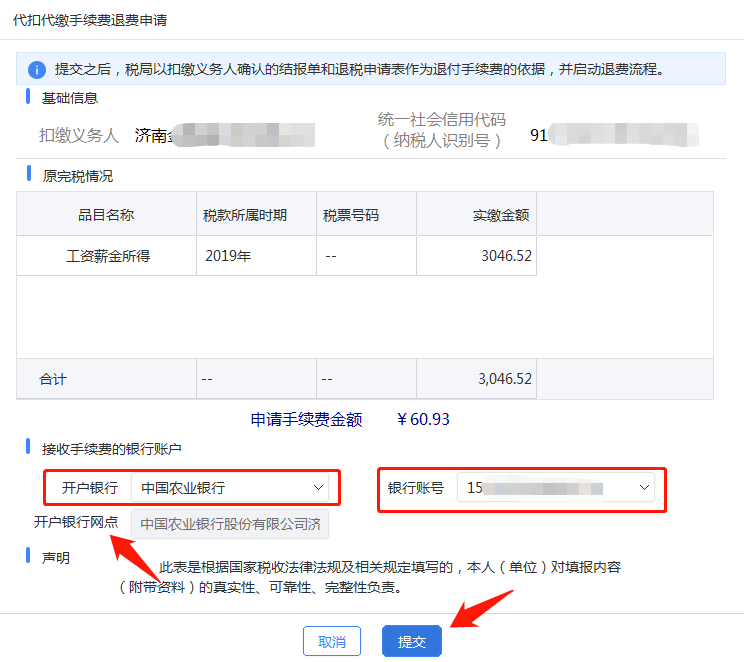This screenshot has height=662, width=744.
Task: Submit the form with the 提交 button
Action: 411,641
